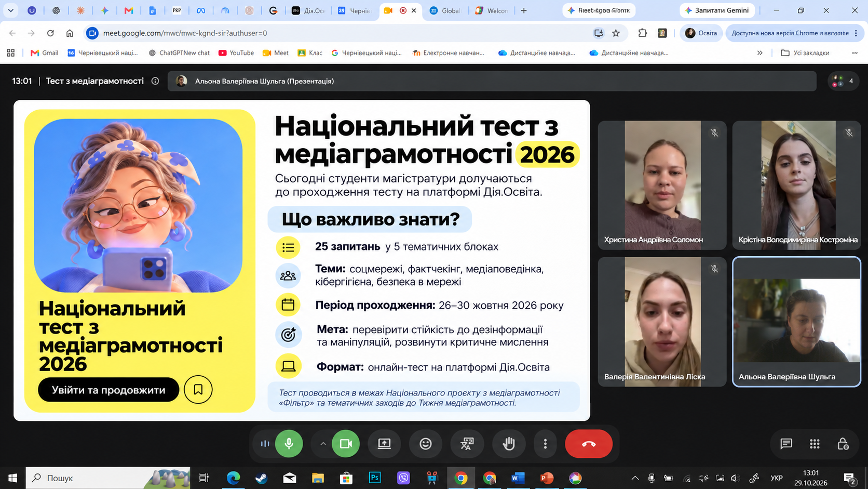The height and width of the screenshot is (489, 868).
Task: Show hidden system tray icons
Action: [635, 478]
